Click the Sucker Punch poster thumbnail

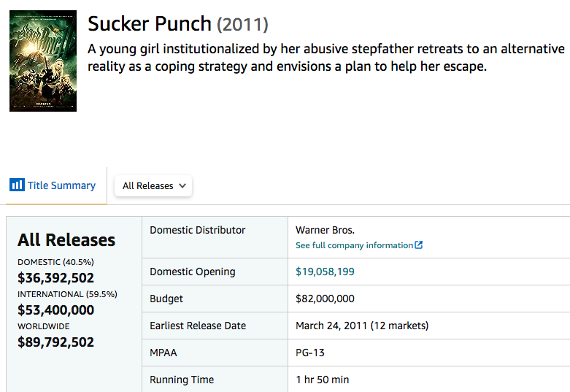tap(43, 61)
